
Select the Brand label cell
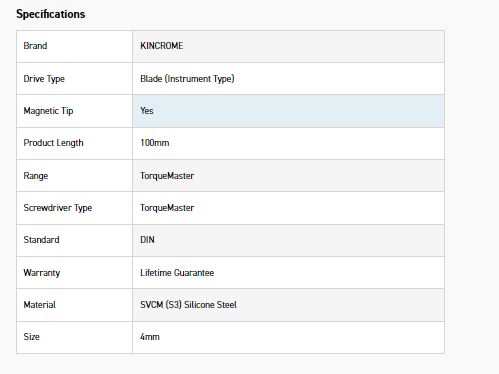(x=74, y=46)
